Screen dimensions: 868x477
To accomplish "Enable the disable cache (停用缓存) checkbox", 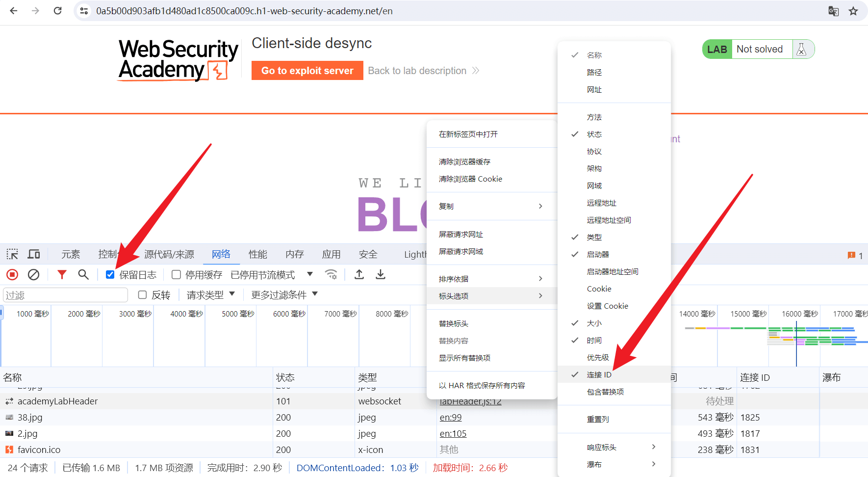I will click(176, 275).
